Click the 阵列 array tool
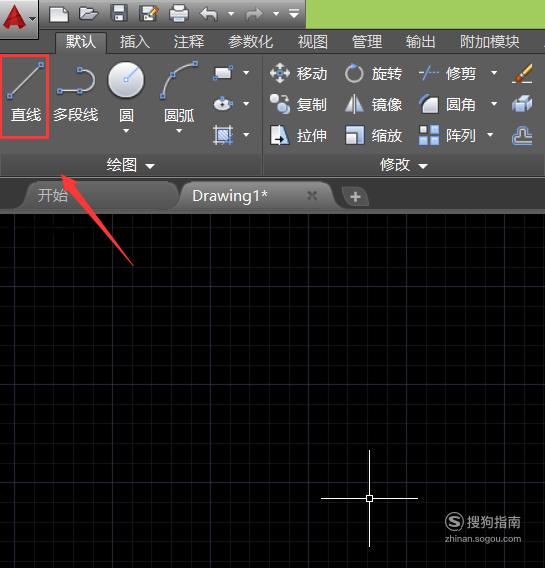 tap(447, 135)
